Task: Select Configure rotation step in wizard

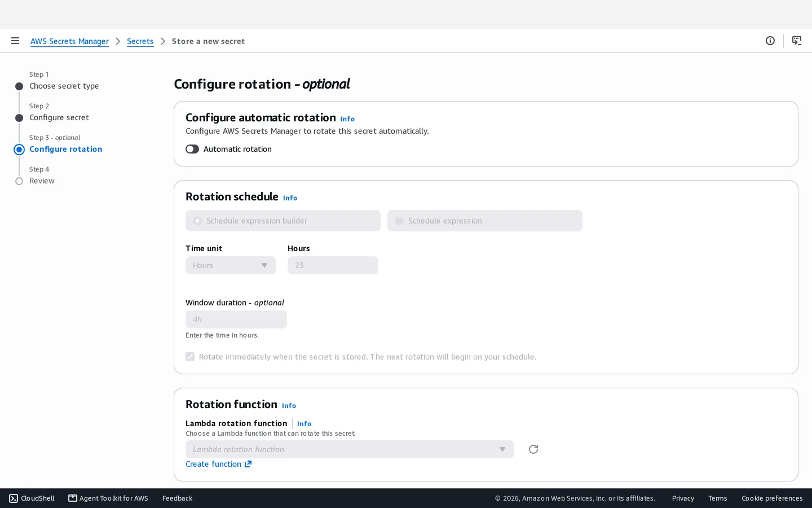Action: pyautogui.click(x=66, y=149)
